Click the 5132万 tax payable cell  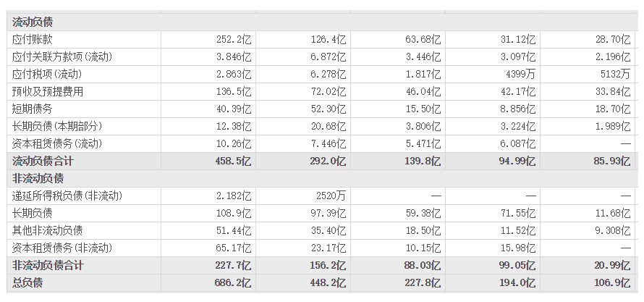click(613, 74)
